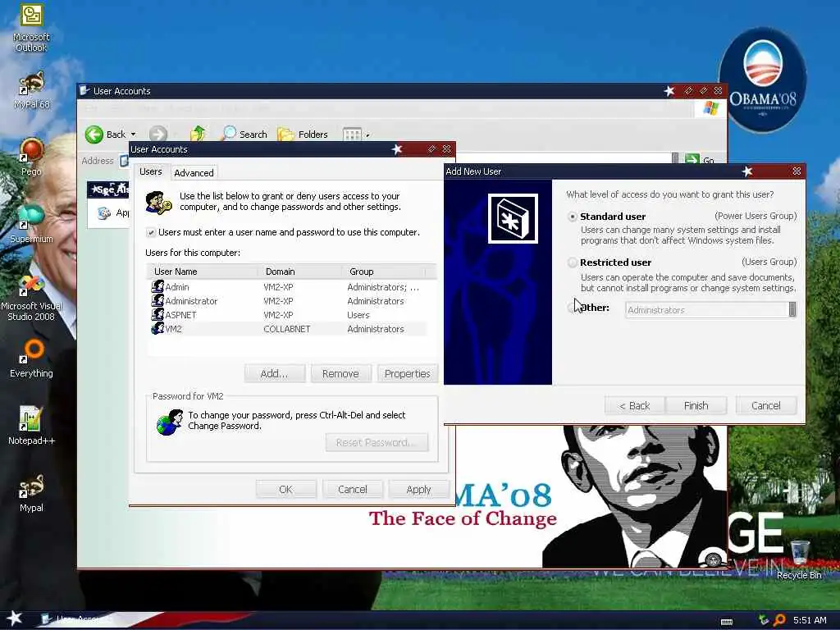Click < Back in Add New User wizard
Image resolution: width=840 pixels, height=630 pixels.
[635, 405]
